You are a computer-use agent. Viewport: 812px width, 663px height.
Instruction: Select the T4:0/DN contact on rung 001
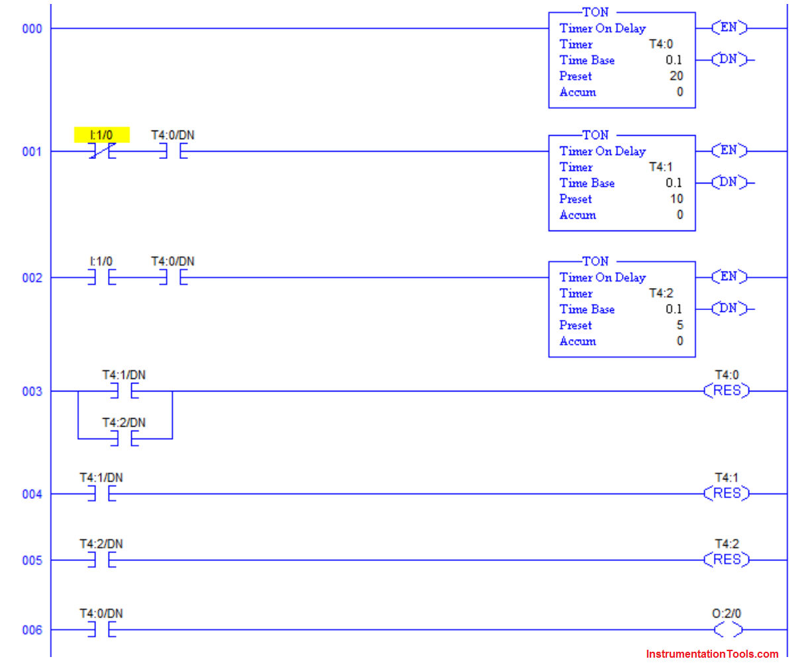(174, 150)
